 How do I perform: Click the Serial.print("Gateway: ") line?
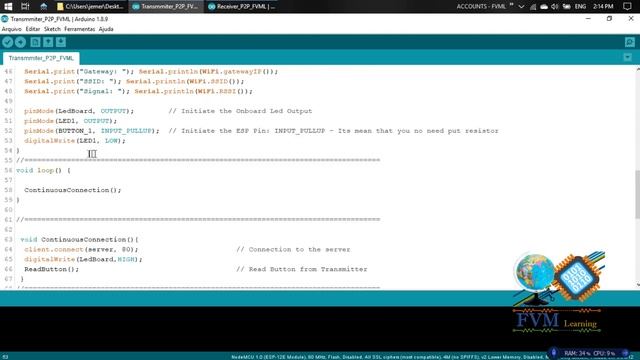151,71
